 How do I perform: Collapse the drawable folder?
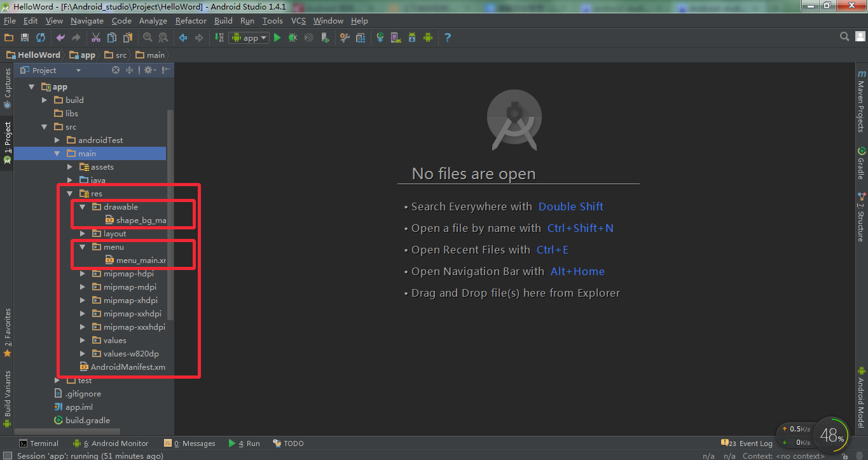[83, 207]
